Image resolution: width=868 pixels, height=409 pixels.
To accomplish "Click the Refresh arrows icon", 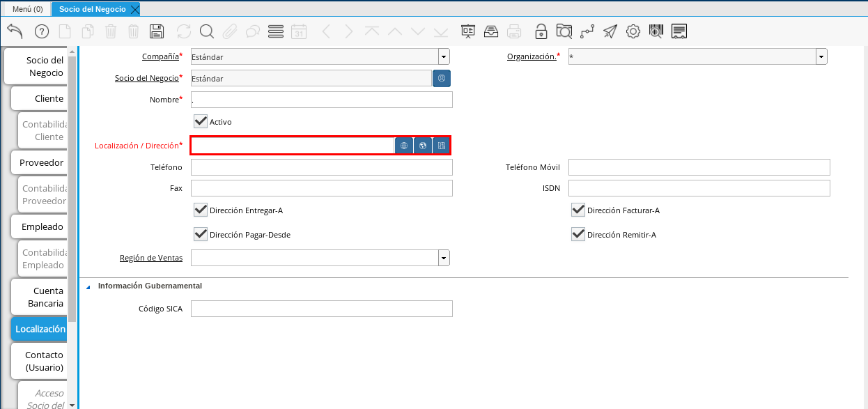I will [x=184, y=31].
